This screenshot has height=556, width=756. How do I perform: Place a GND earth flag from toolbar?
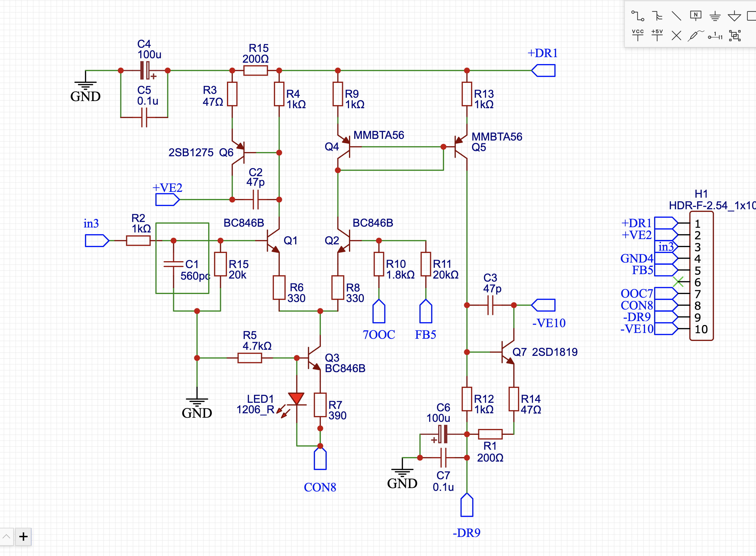point(715,16)
